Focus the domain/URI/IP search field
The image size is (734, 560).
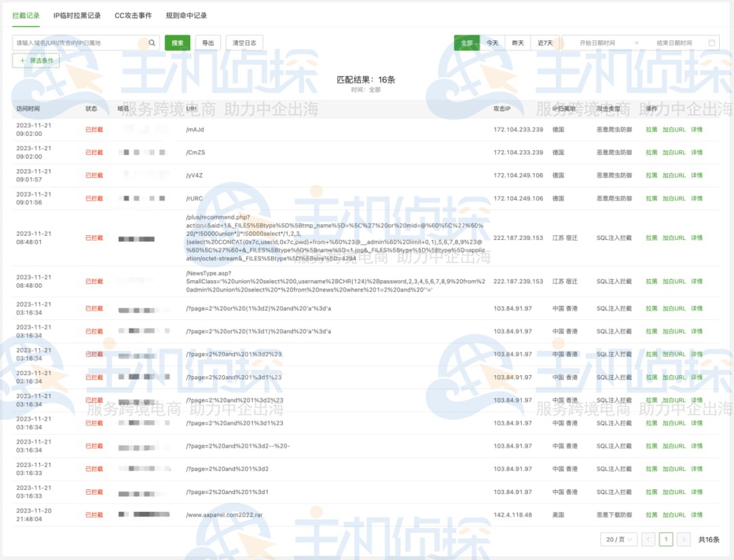tap(80, 43)
